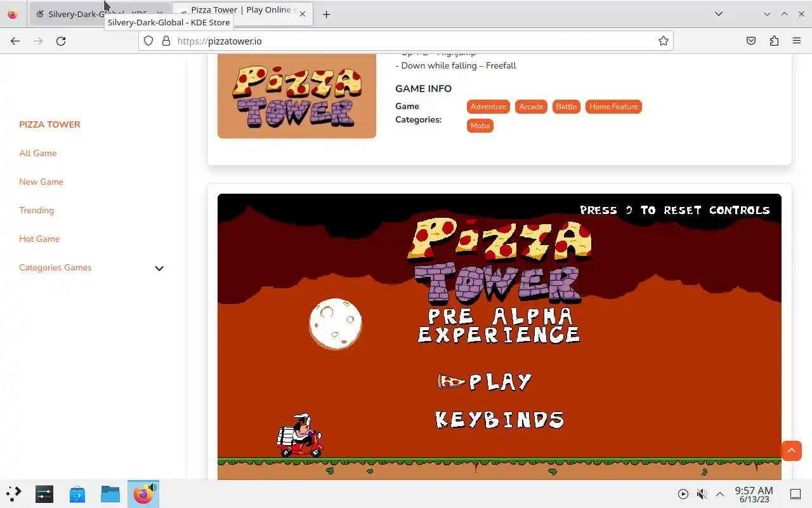Open the Extensions puzzle-piece icon
Screen dimensions: 812x508
pos(774,41)
